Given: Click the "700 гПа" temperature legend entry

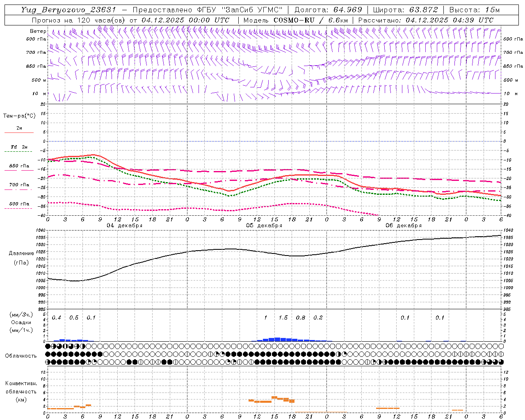Looking at the screenshot, I should [19, 185].
